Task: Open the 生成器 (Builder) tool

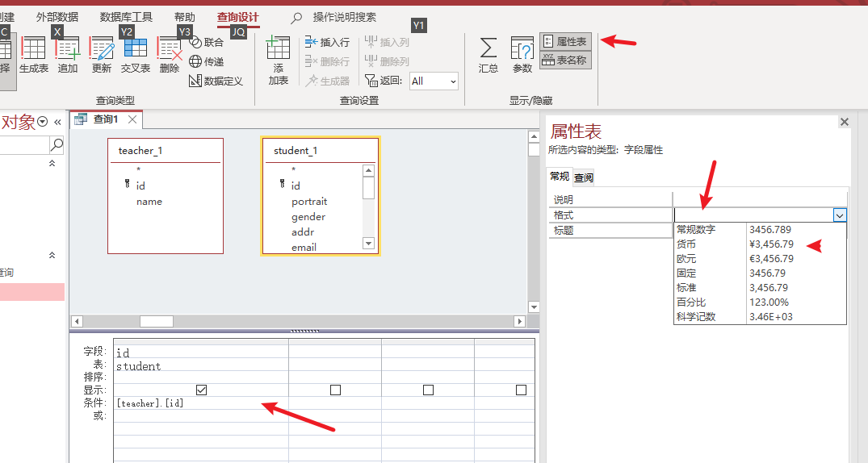Action: click(x=327, y=81)
